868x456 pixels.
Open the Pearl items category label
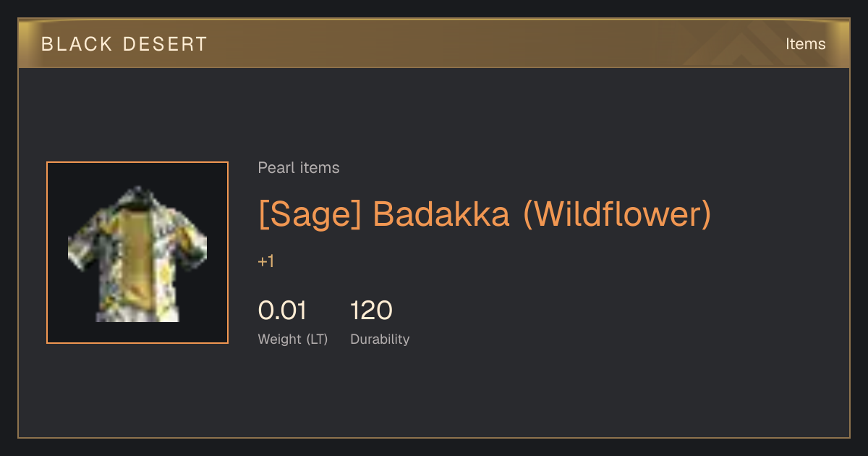point(299,168)
